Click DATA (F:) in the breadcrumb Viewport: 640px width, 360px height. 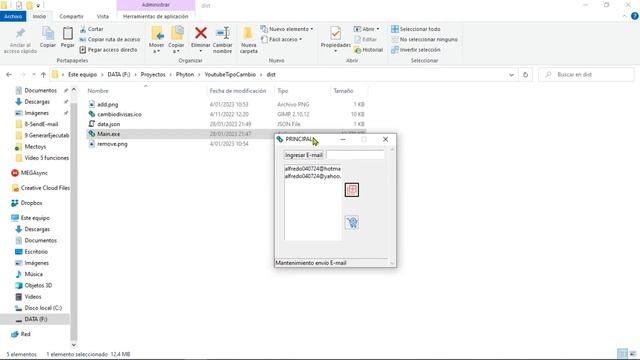119,75
